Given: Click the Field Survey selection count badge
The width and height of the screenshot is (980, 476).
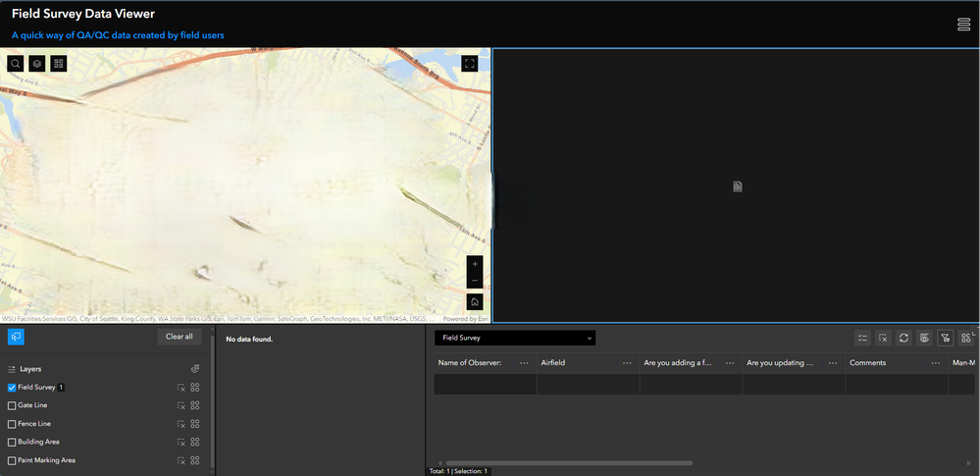Looking at the screenshot, I should pos(61,388).
